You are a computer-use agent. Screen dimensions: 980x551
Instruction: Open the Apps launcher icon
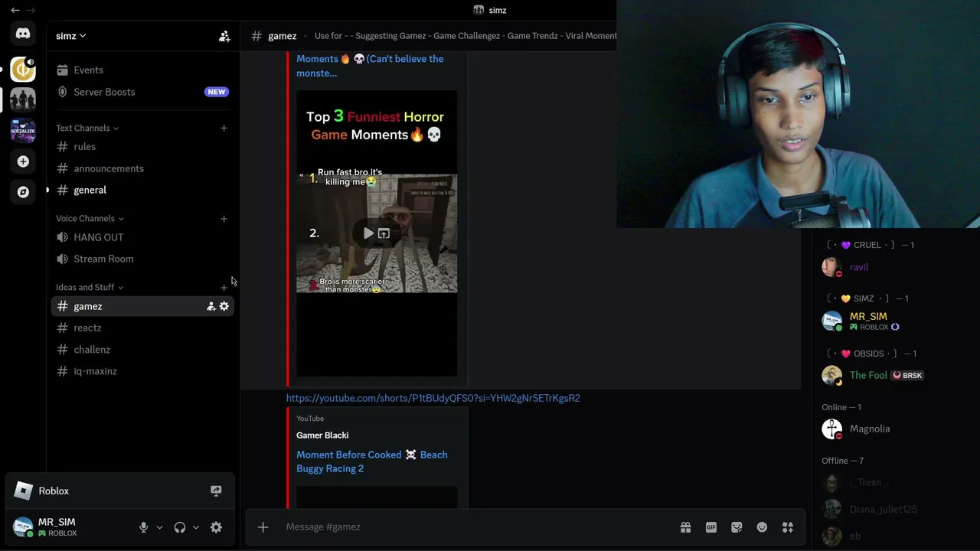click(787, 527)
